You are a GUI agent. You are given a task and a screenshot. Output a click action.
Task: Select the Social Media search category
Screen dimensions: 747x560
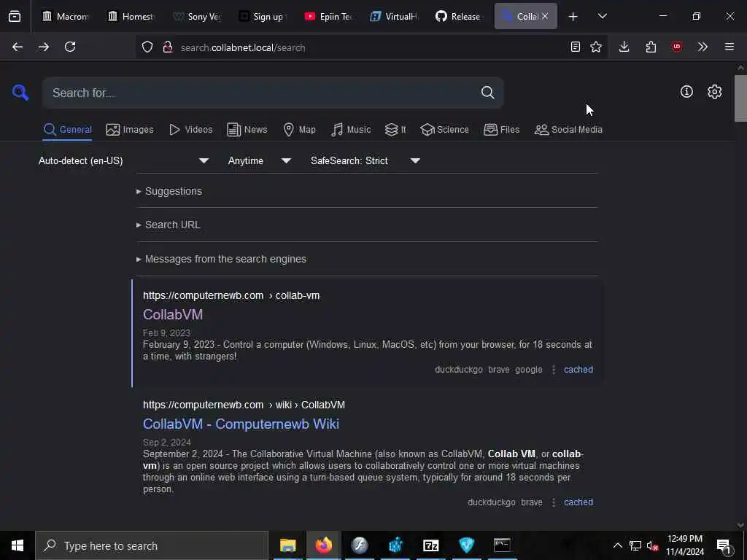568,130
